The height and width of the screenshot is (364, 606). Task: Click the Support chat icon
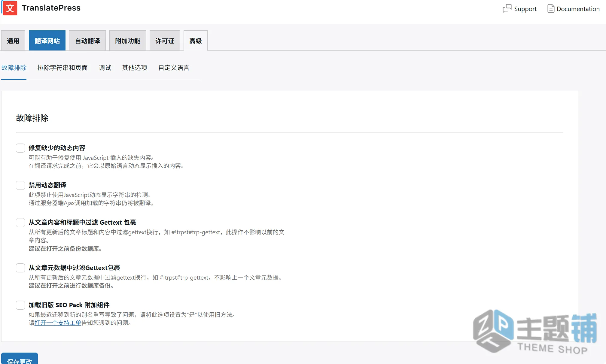pos(507,9)
